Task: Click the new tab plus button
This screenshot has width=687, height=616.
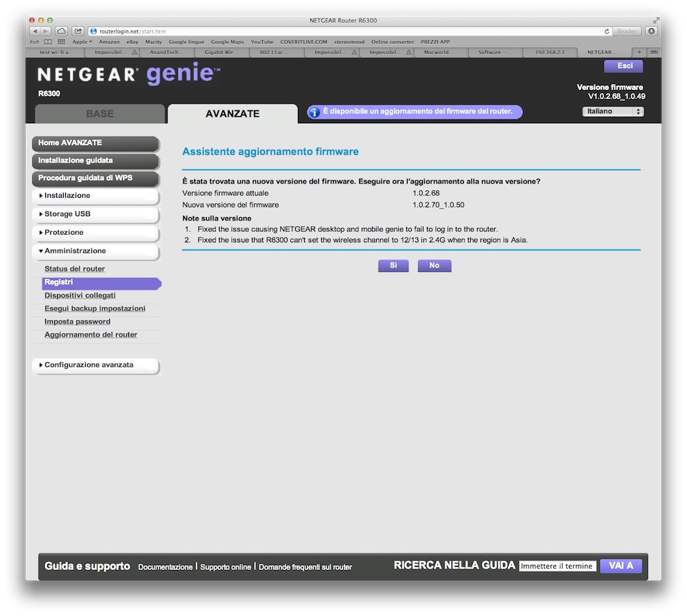Action: [x=639, y=52]
